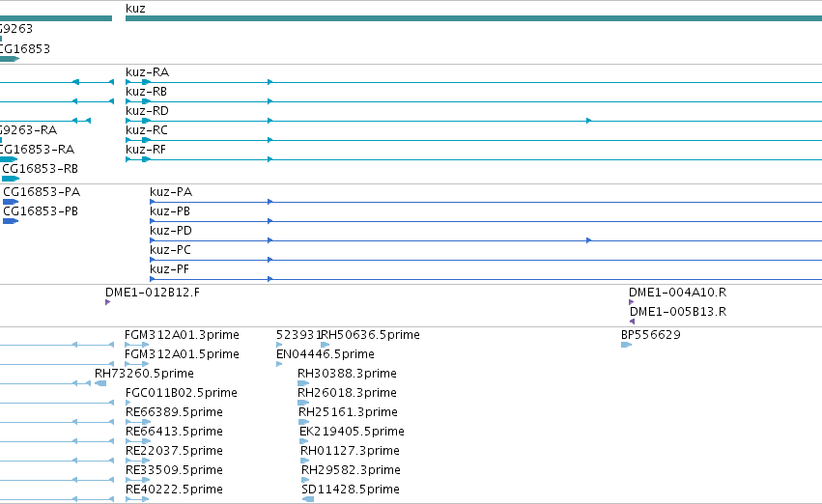Click the kuz gene span bar
822x504 pixels.
[474, 18]
